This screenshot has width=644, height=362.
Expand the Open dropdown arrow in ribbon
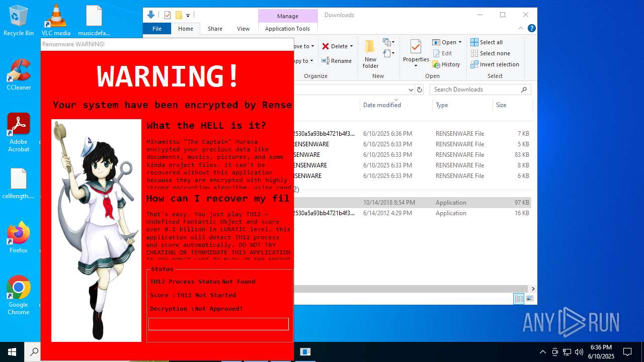(x=460, y=42)
